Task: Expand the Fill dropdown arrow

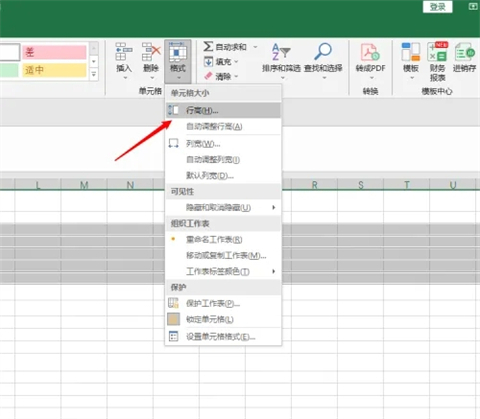Action: 236,62
